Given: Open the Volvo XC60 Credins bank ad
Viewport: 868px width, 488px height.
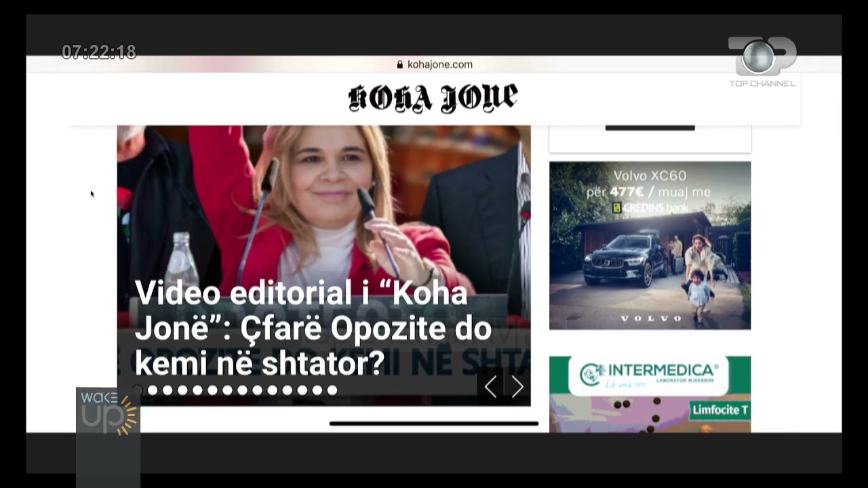Looking at the screenshot, I should click(x=650, y=245).
